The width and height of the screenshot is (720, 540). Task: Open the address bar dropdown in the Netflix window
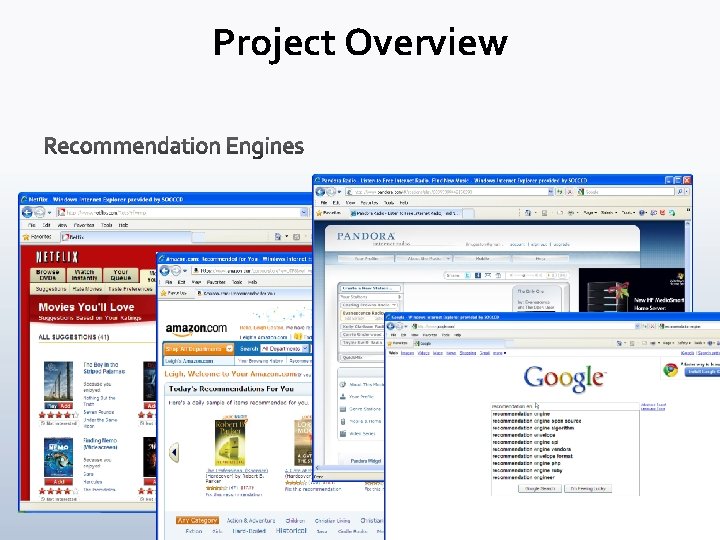[304, 213]
